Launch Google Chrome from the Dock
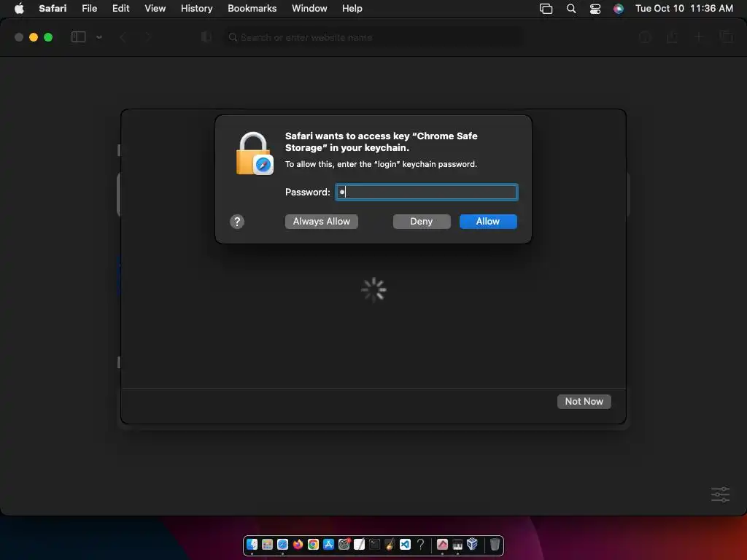The image size is (747, 560). click(313, 544)
